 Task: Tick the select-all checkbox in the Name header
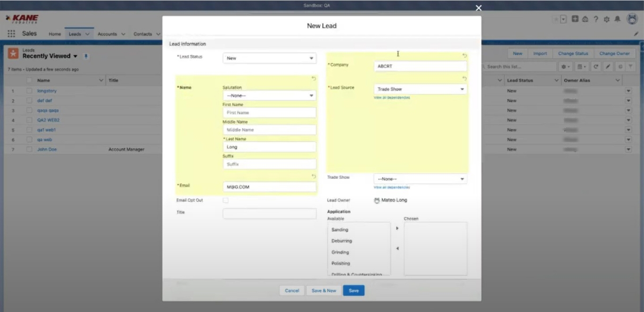tap(29, 81)
